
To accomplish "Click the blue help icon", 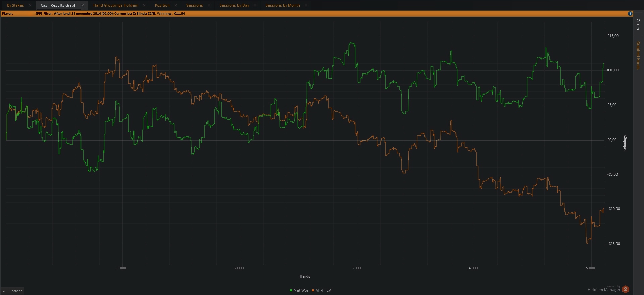I will (630, 14).
